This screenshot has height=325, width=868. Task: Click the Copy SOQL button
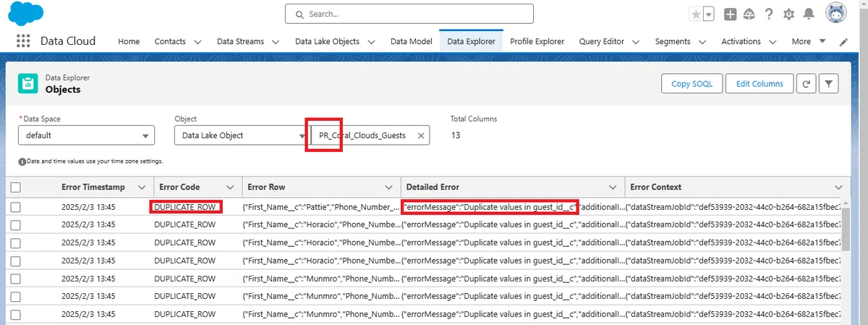pyautogui.click(x=692, y=83)
